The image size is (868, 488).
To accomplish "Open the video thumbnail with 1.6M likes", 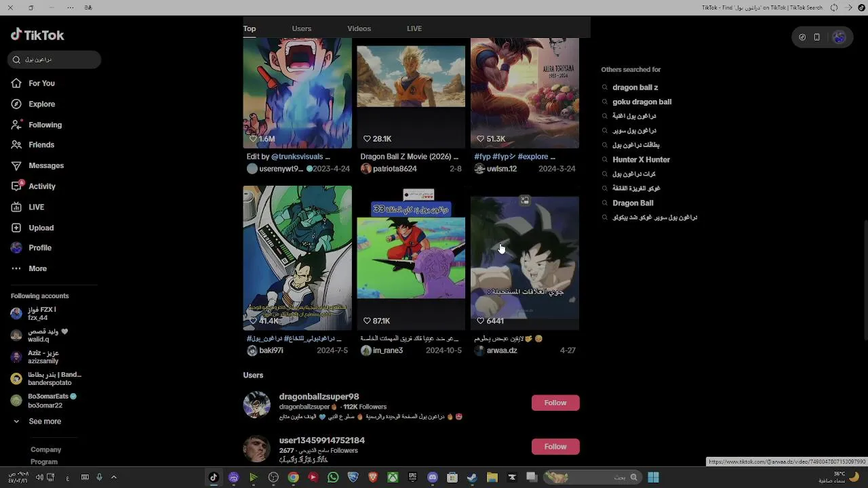I will pos(297,93).
